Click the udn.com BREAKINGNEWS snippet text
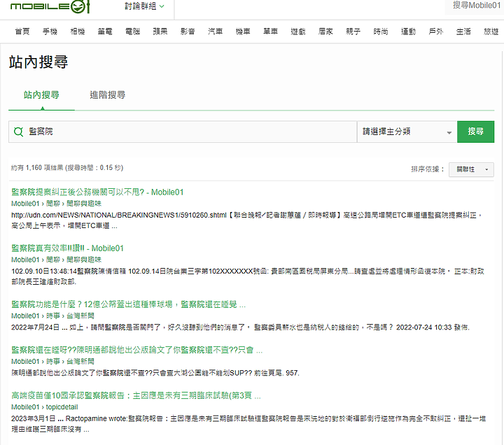The image size is (504, 445). click(x=247, y=220)
